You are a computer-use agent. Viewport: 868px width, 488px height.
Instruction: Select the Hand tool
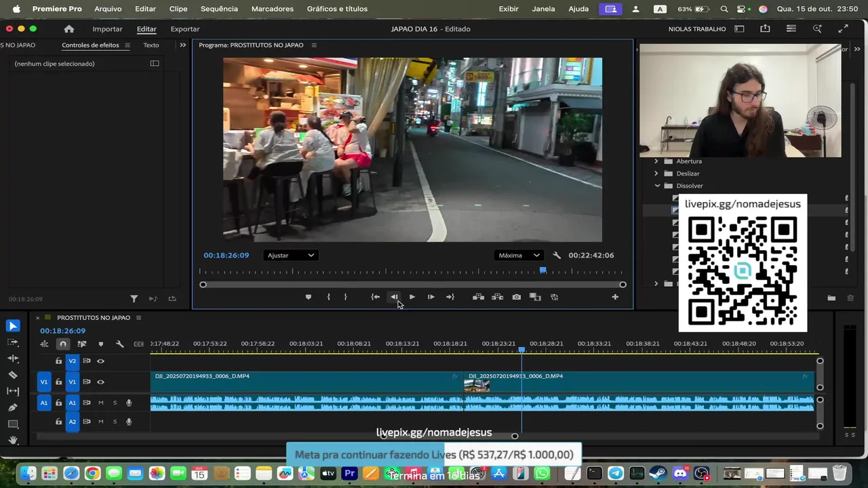[x=12, y=440]
